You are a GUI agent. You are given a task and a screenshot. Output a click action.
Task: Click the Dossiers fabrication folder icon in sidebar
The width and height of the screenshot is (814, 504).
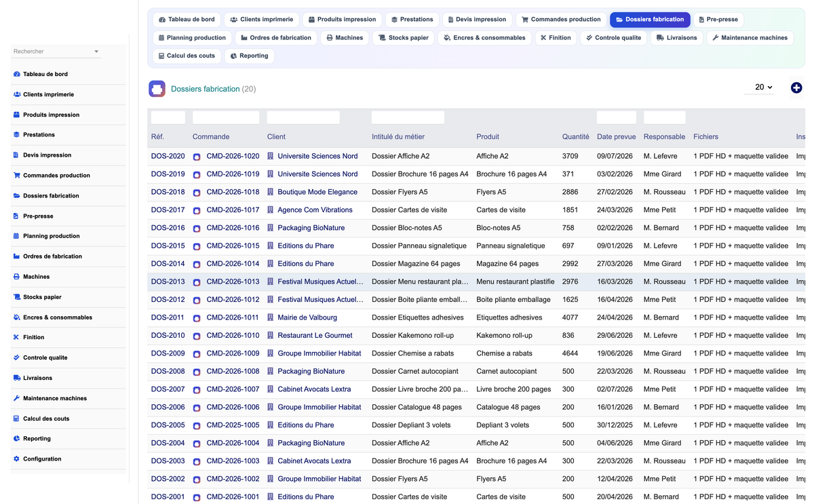click(x=16, y=195)
